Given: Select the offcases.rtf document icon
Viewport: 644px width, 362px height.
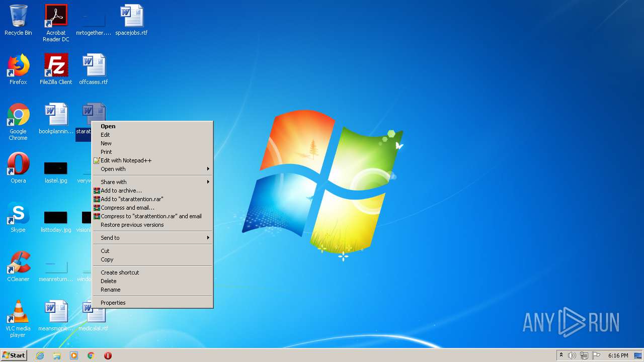Looking at the screenshot, I should coord(94,69).
